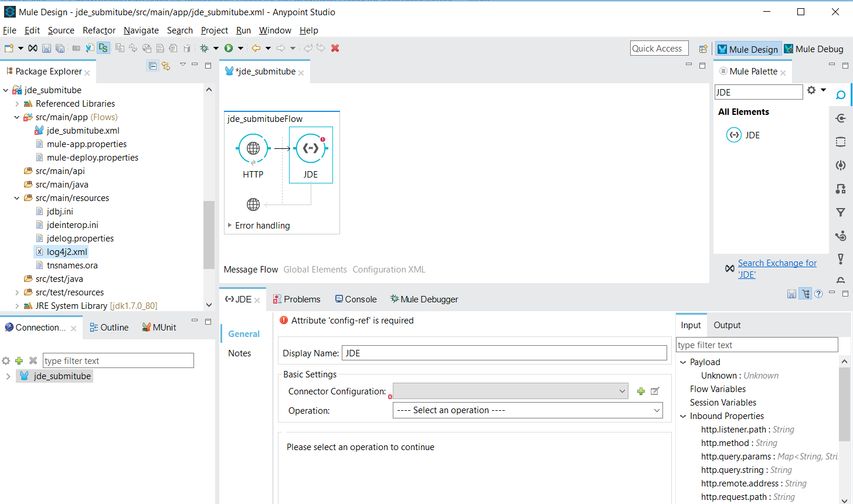Click the JDE element in Mule Palette
The image size is (853, 504).
743,135
